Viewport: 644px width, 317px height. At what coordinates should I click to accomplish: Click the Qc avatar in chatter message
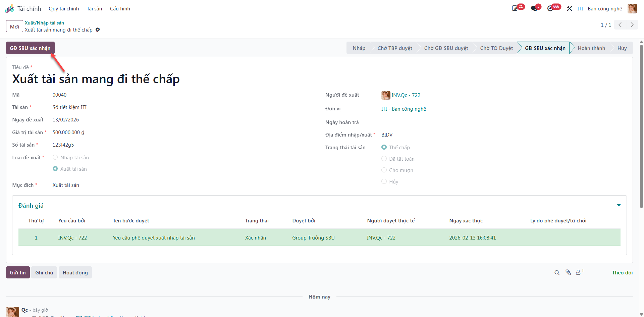coord(12,312)
